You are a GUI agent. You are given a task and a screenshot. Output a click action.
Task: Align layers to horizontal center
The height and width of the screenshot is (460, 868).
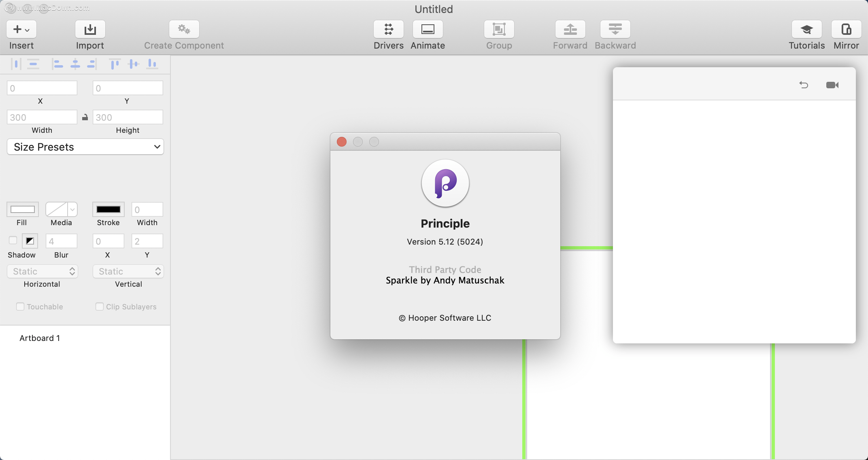[75, 64]
